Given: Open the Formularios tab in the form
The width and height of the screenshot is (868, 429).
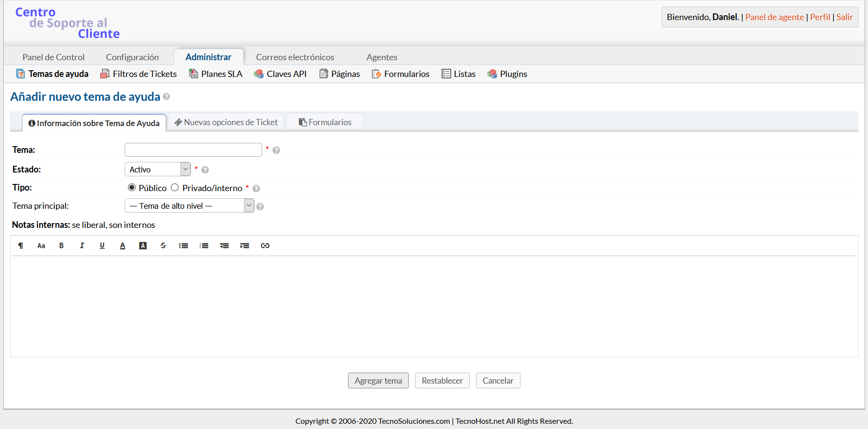Looking at the screenshot, I should point(325,122).
